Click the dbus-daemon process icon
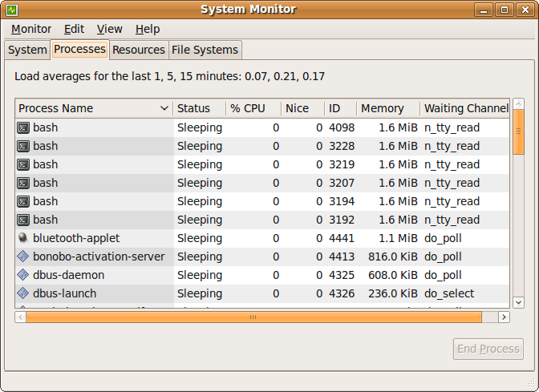 click(x=23, y=275)
